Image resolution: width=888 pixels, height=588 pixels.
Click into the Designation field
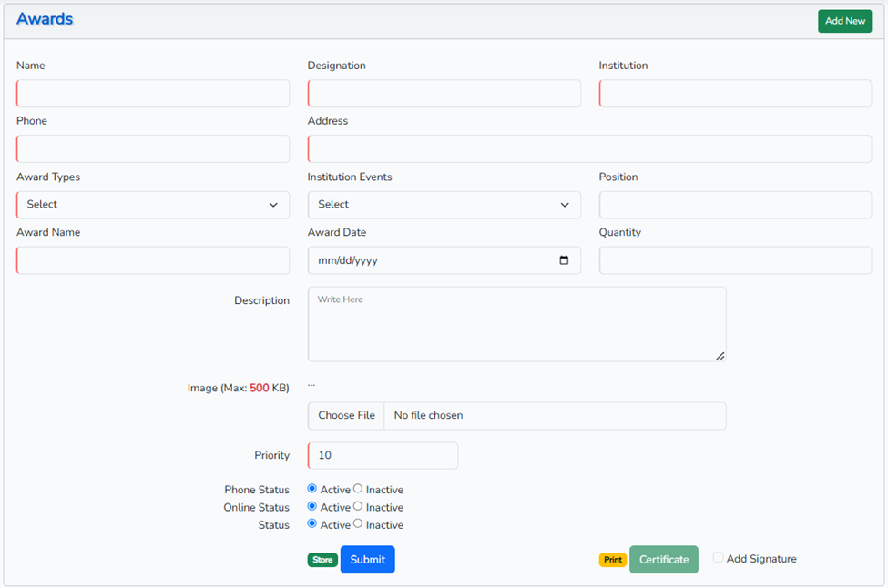click(444, 94)
